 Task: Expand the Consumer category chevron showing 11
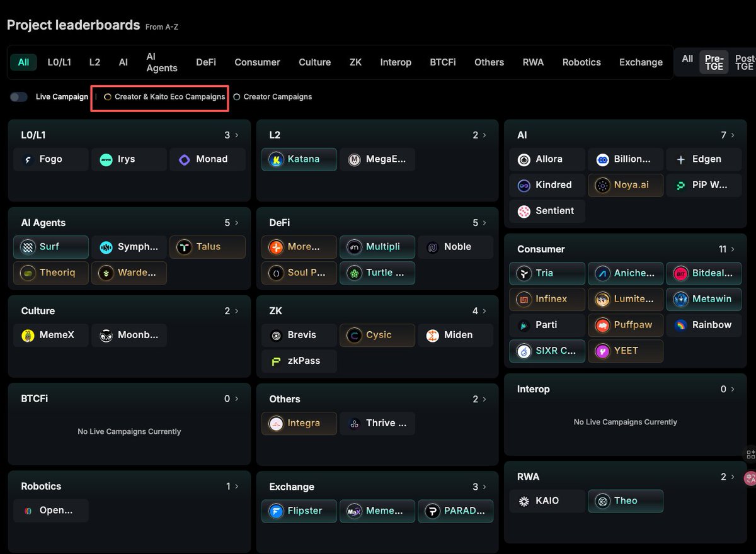tap(733, 249)
